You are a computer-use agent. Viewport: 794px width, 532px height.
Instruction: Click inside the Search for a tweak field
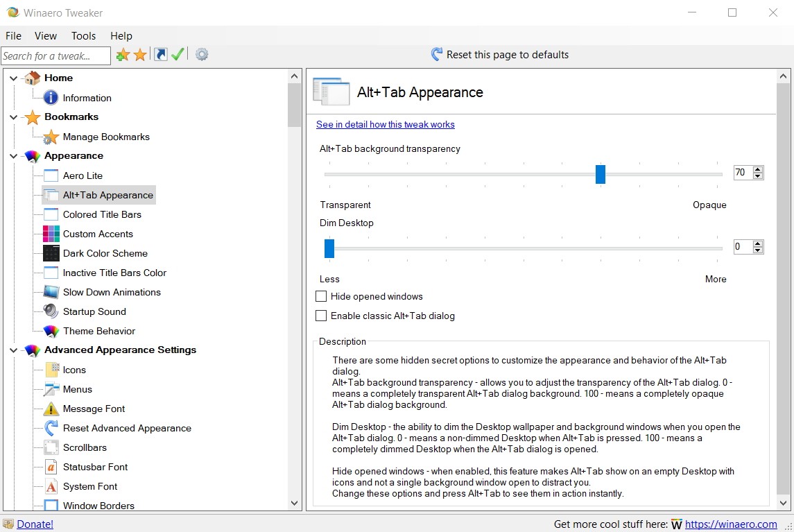pyautogui.click(x=55, y=55)
